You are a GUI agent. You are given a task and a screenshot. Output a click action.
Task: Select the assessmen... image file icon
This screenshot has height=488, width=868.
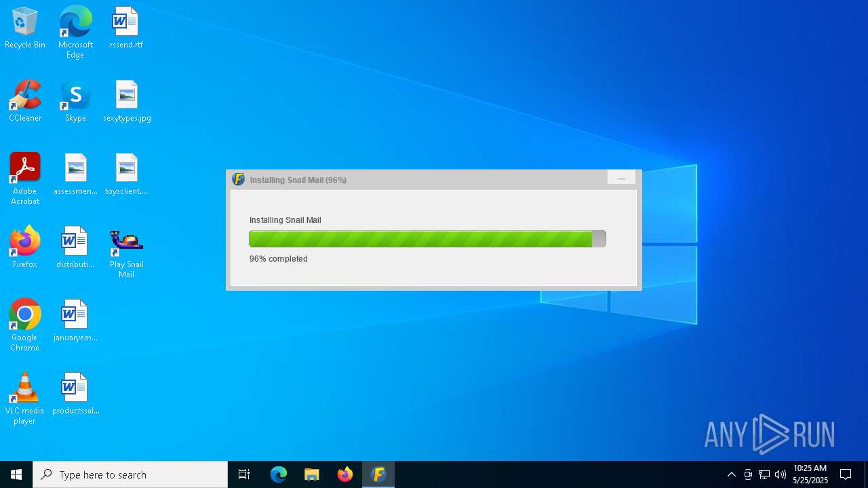[75, 175]
